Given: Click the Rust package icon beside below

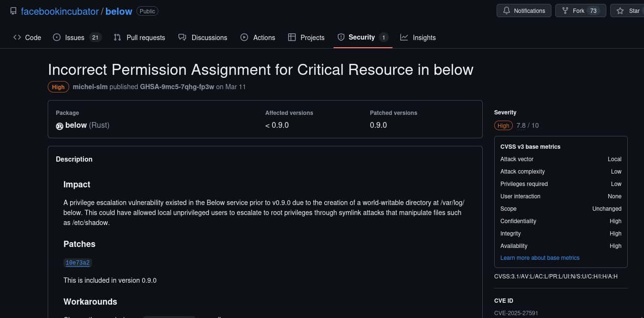Looking at the screenshot, I should (x=60, y=126).
